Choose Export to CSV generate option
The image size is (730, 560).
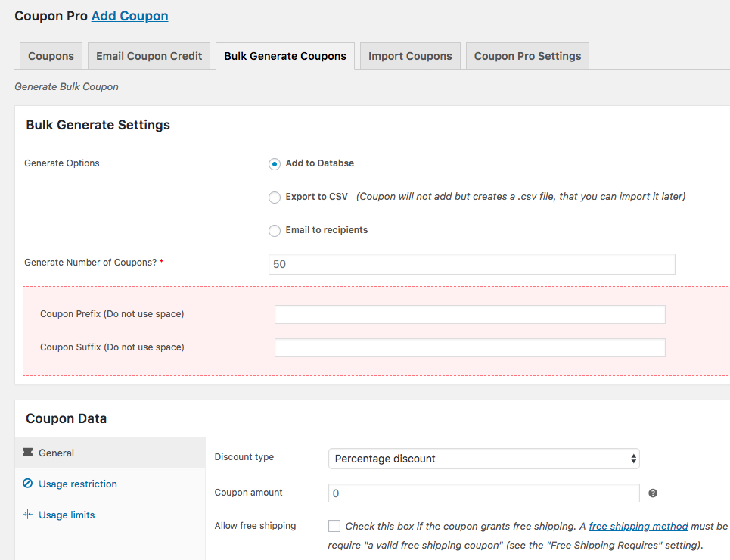275,197
